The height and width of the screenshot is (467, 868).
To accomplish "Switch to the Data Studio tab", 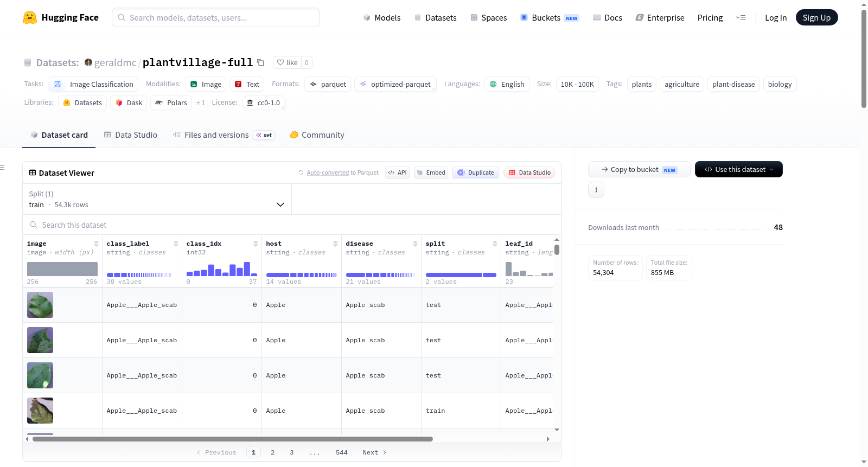I will coord(131,135).
